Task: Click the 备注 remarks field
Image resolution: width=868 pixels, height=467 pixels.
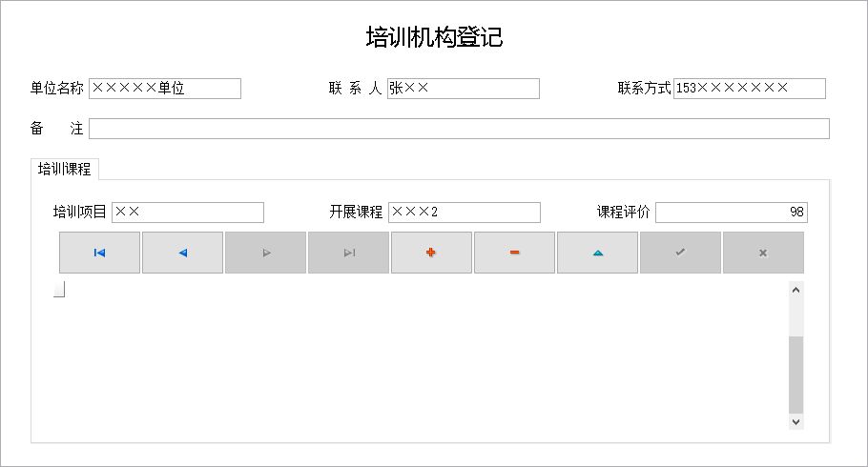Action: click(459, 129)
